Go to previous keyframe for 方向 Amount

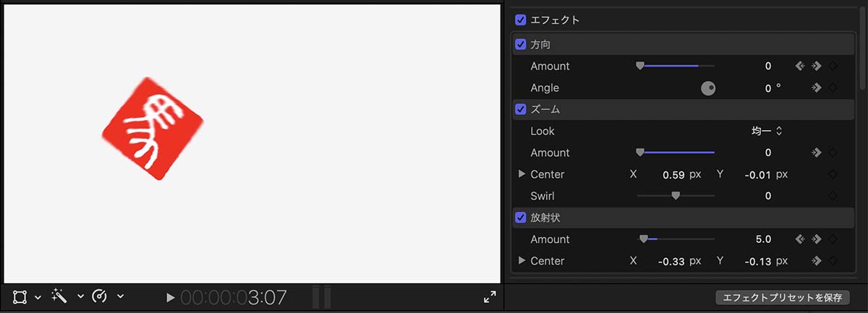pyautogui.click(x=800, y=66)
